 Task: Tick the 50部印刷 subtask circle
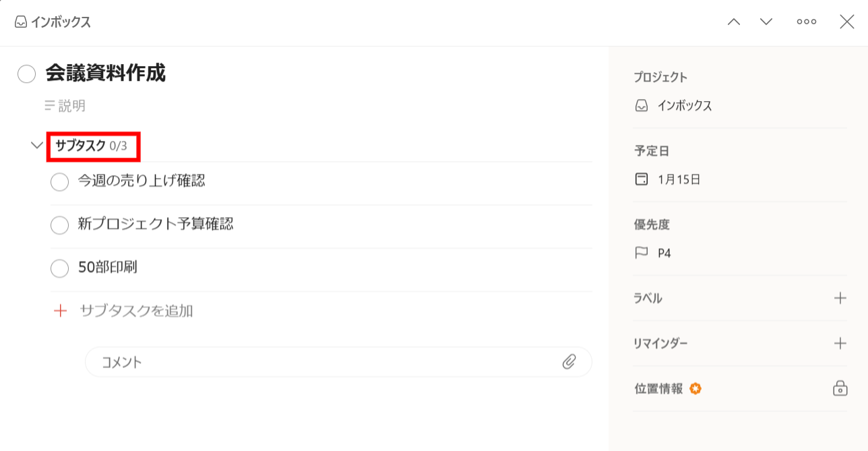60,268
